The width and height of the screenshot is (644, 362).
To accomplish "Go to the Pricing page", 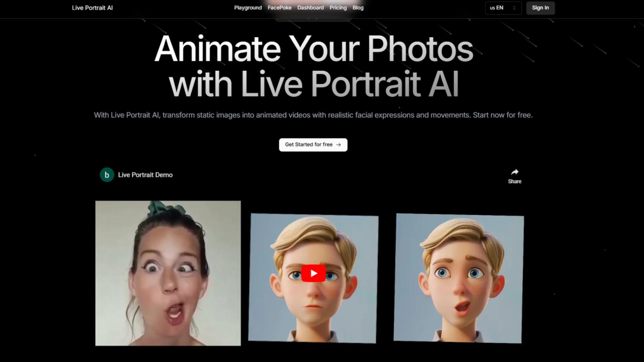I will click(x=338, y=8).
